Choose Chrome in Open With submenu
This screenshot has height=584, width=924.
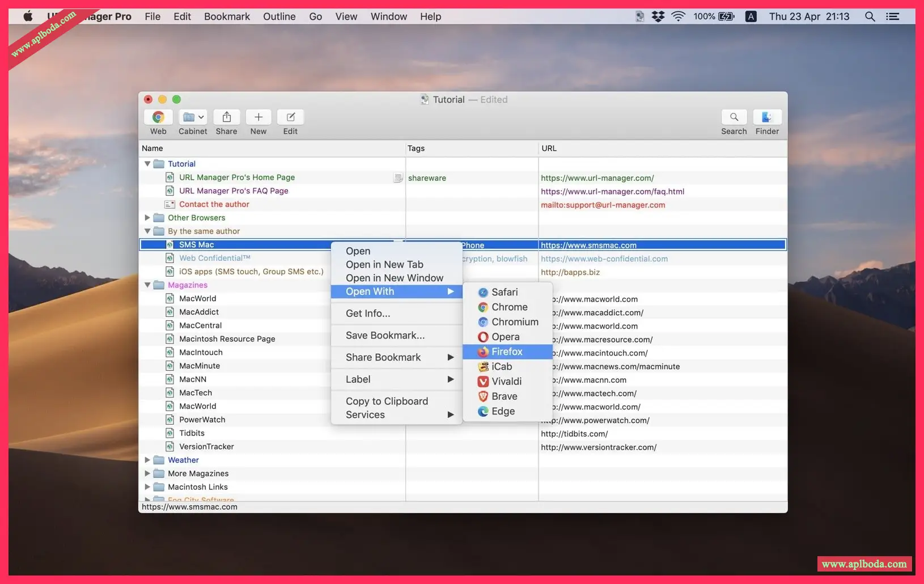point(507,307)
